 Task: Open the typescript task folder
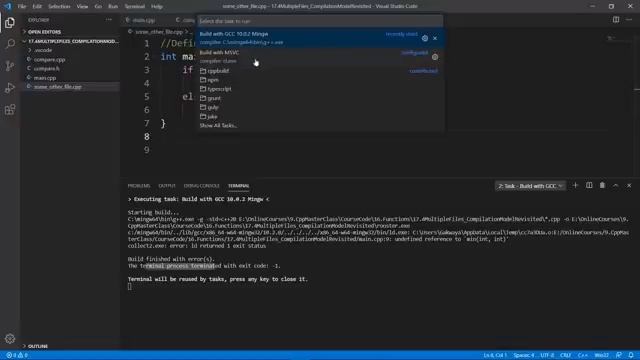[320, 89]
